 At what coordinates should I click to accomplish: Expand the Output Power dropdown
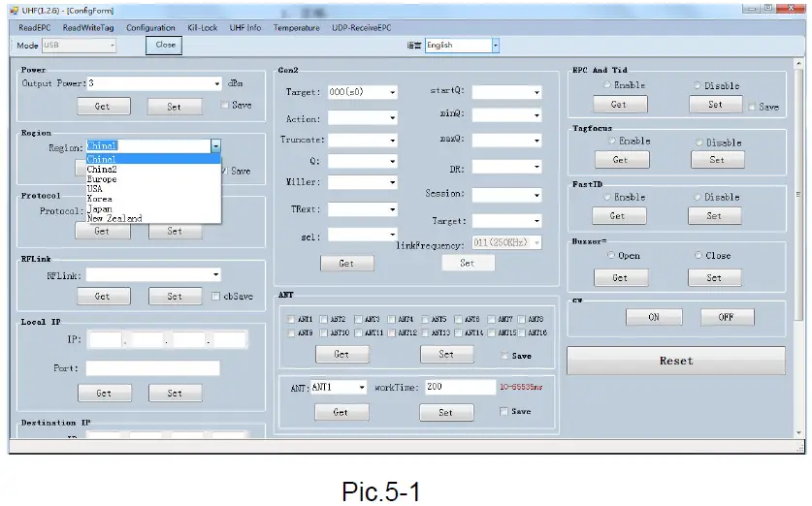[x=216, y=83]
